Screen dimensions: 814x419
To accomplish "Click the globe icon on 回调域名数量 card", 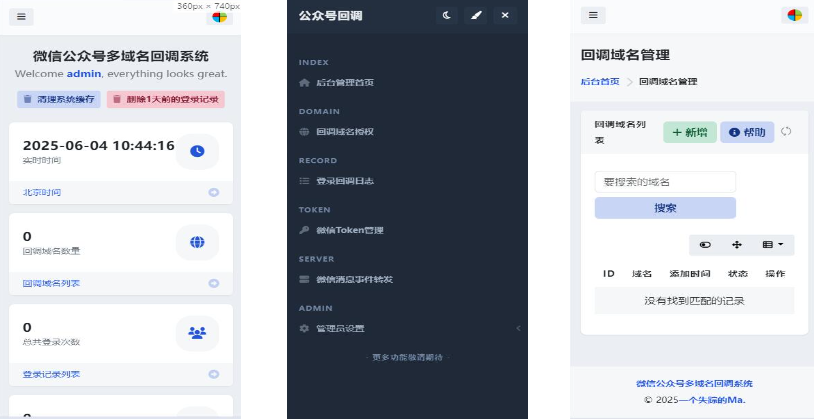I will coord(197,242).
